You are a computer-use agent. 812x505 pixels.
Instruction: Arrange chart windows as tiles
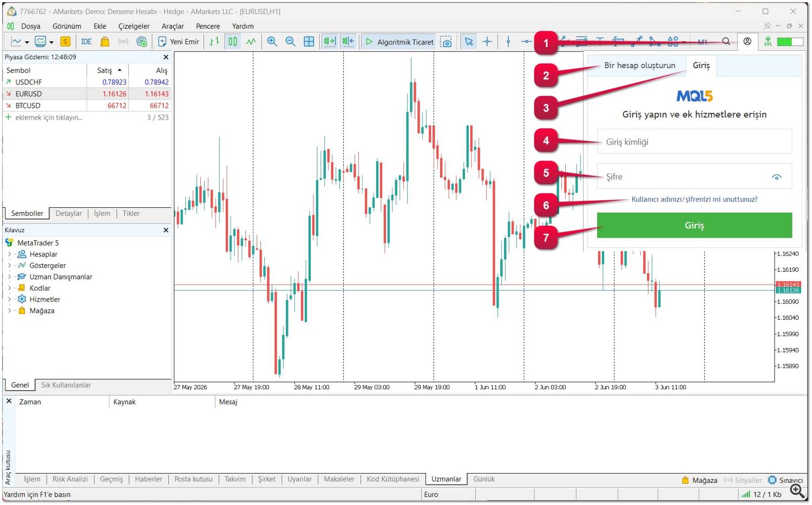click(309, 42)
